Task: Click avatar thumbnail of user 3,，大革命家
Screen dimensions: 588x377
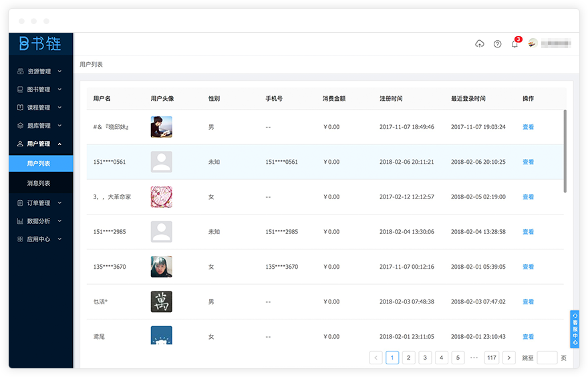Action: click(x=161, y=197)
